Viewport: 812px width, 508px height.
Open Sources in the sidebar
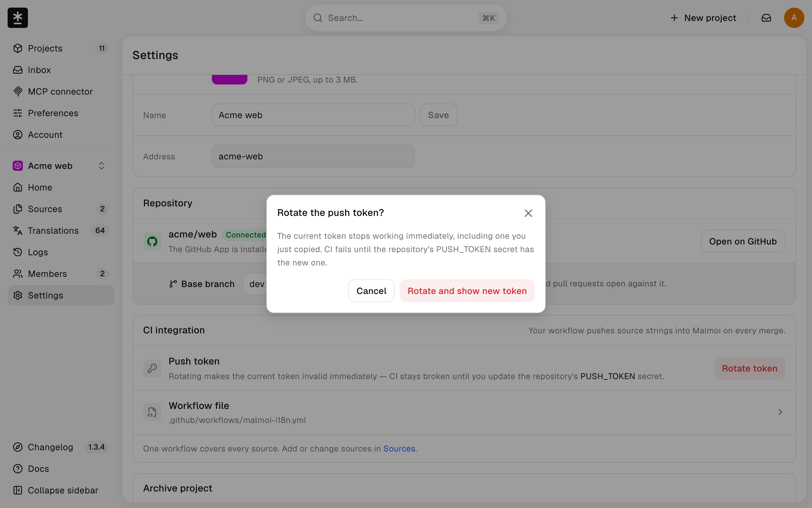pyautogui.click(x=61, y=209)
